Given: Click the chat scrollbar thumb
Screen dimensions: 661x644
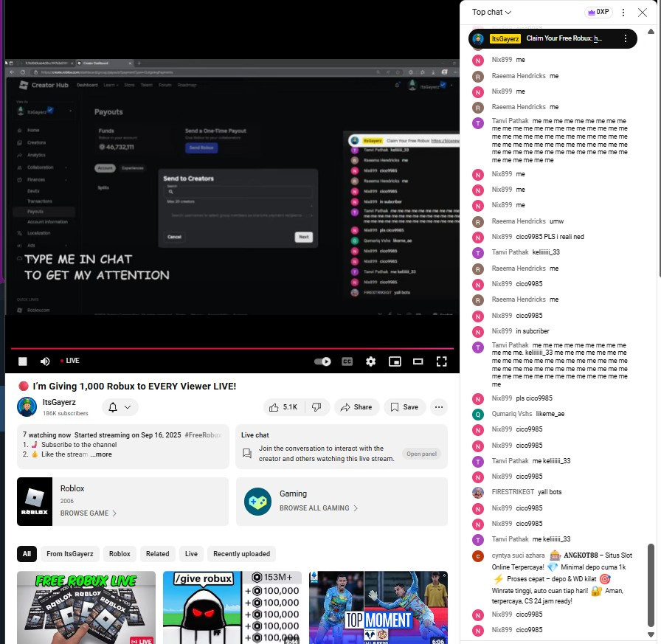Looking at the screenshot, I should (x=651, y=586).
